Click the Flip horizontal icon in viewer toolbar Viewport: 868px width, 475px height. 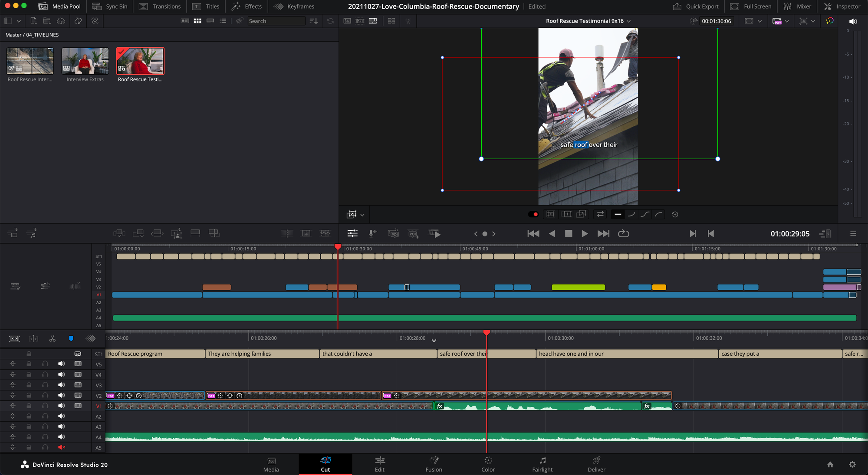[x=600, y=214]
